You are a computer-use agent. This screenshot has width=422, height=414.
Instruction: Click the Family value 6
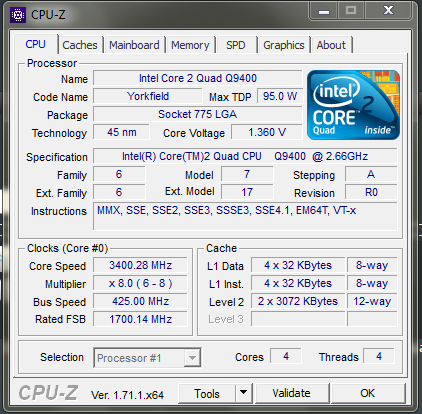[119, 174]
